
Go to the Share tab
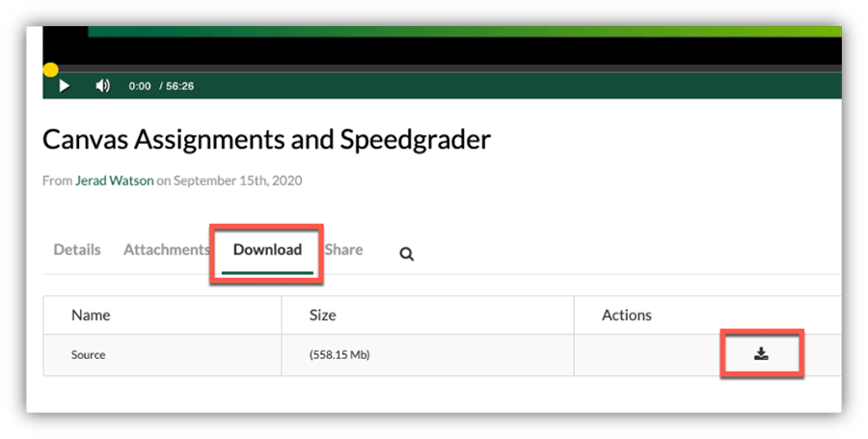(344, 250)
